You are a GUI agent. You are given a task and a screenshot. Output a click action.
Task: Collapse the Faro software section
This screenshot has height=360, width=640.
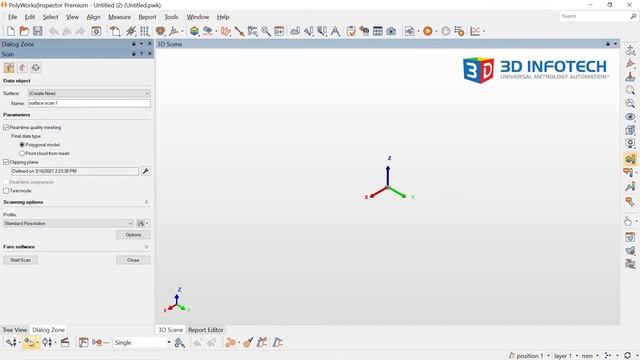pos(147,247)
